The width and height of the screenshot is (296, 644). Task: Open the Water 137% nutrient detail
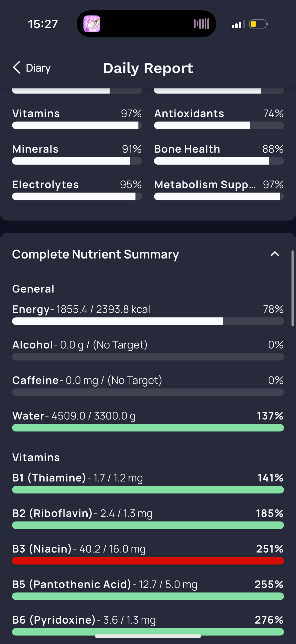click(x=148, y=421)
